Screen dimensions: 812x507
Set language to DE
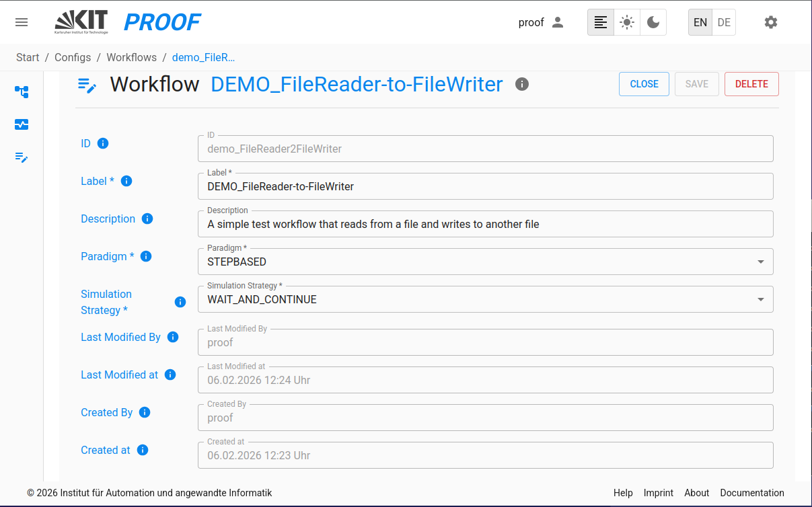[x=724, y=22]
